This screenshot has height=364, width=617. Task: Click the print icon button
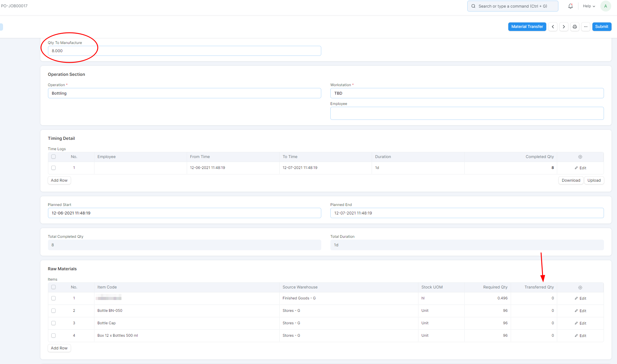pyautogui.click(x=574, y=27)
